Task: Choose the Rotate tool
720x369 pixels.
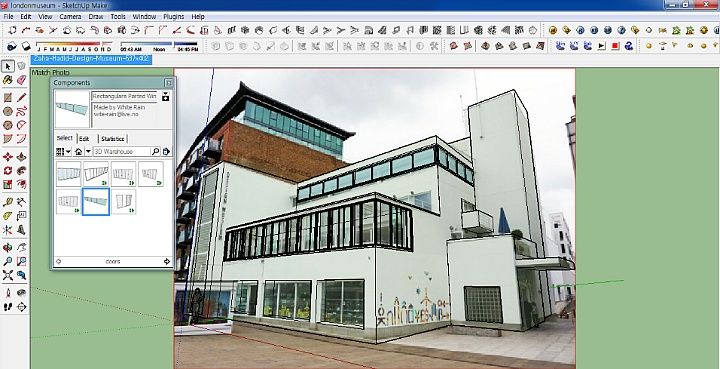Action: point(8,171)
